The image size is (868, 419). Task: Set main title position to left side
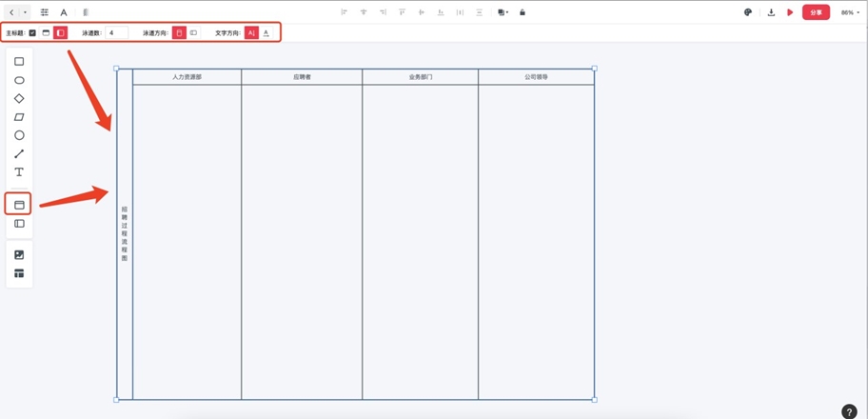point(60,32)
